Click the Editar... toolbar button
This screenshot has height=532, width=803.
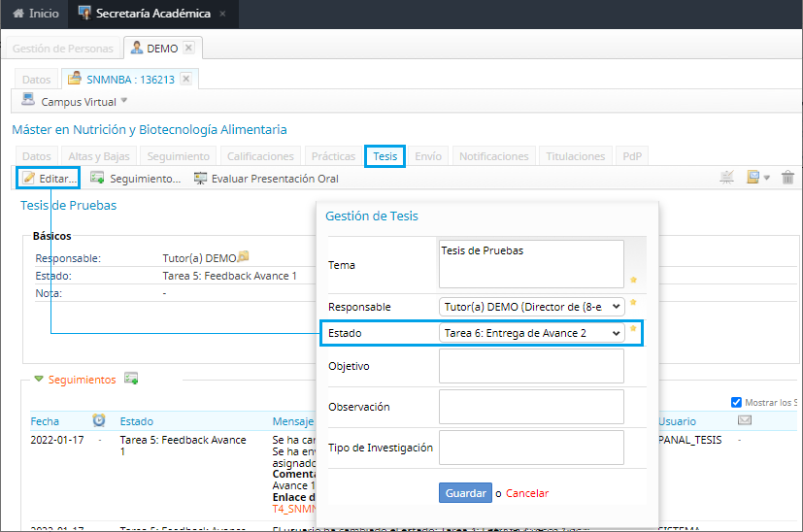tap(49, 179)
